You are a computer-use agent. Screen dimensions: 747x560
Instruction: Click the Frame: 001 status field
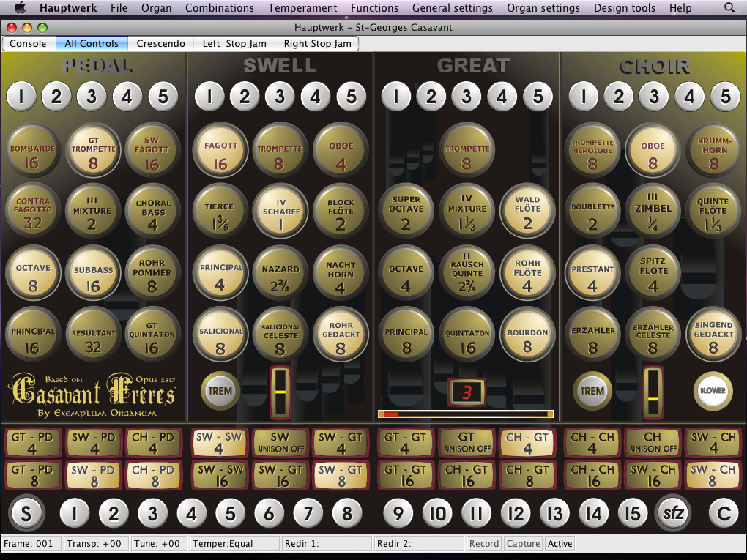(x=31, y=543)
